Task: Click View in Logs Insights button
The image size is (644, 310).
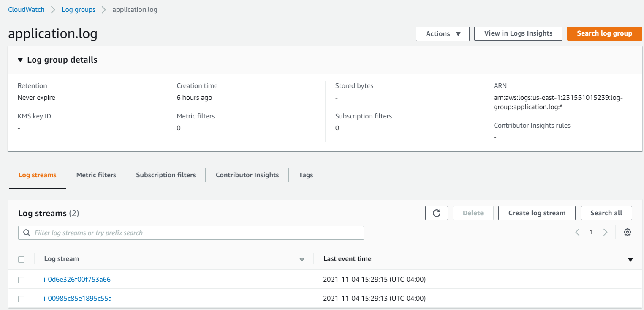Action: coord(518,33)
